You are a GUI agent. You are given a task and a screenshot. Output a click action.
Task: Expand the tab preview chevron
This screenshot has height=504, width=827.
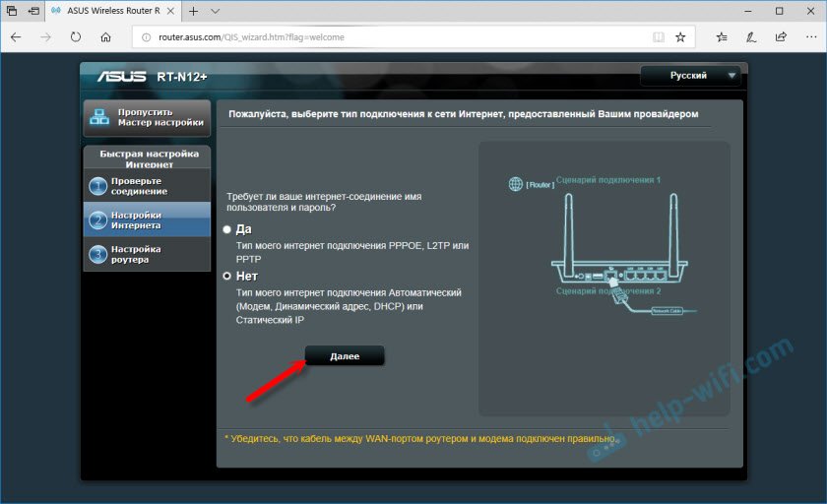tap(214, 11)
